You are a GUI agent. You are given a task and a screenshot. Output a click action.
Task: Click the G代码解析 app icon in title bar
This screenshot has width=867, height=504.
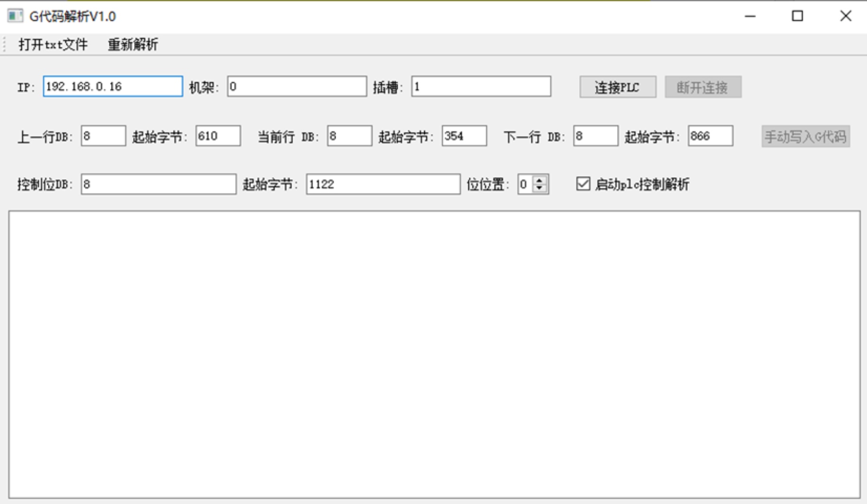[x=15, y=16]
